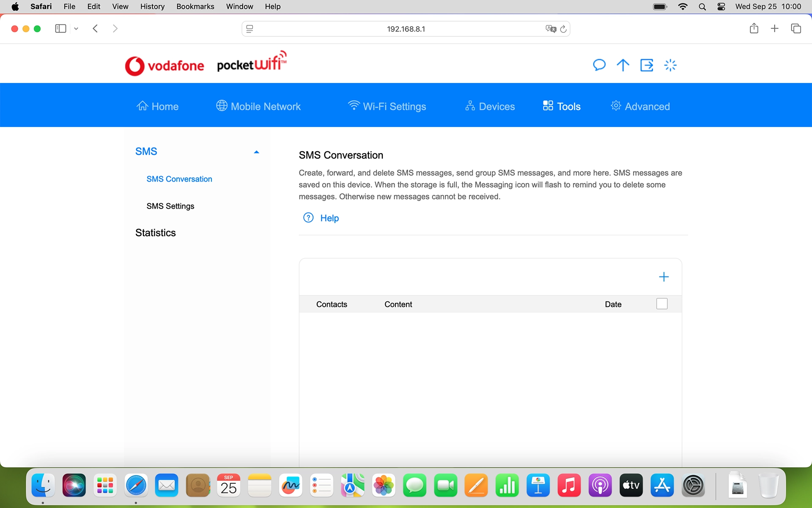This screenshot has width=812, height=508.
Task: Collapse the SMS sidebar section
Action: (256, 152)
